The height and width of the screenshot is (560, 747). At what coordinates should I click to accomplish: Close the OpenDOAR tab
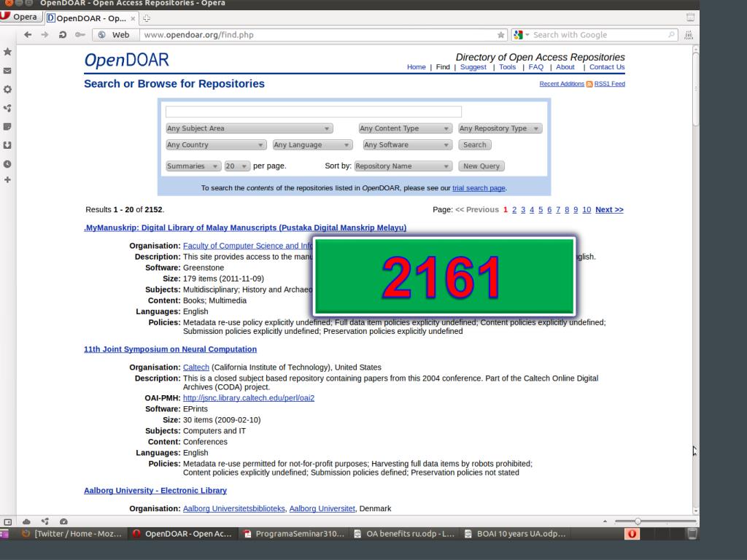click(x=133, y=18)
